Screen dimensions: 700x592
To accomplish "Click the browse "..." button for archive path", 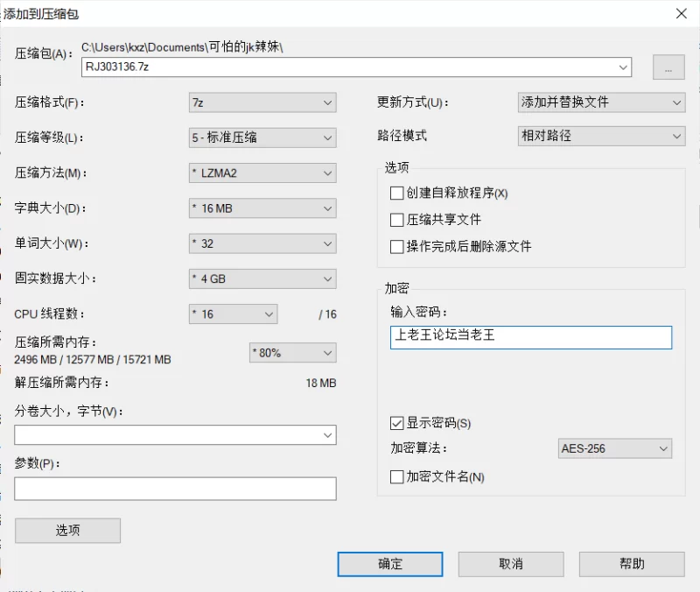I will pyautogui.click(x=668, y=67).
